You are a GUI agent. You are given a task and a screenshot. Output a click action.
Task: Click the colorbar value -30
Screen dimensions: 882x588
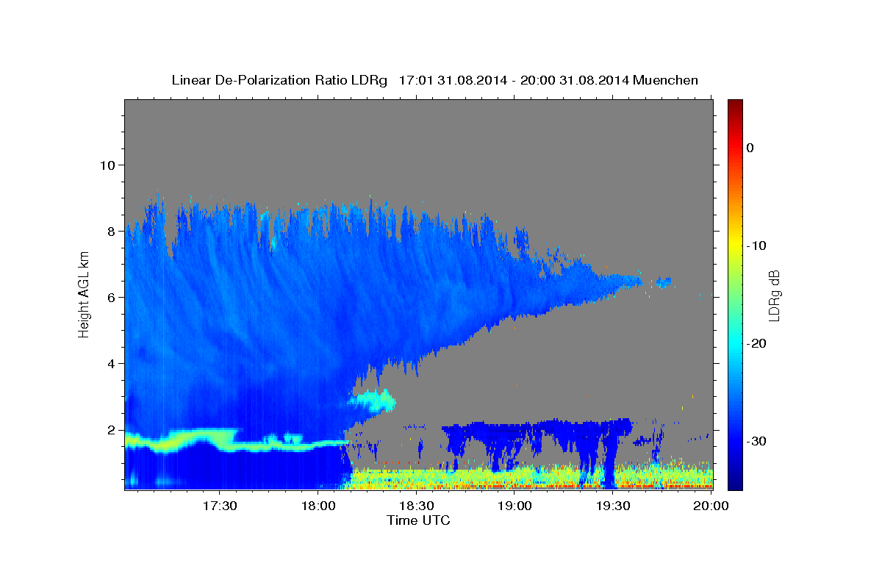[x=755, y=441]
